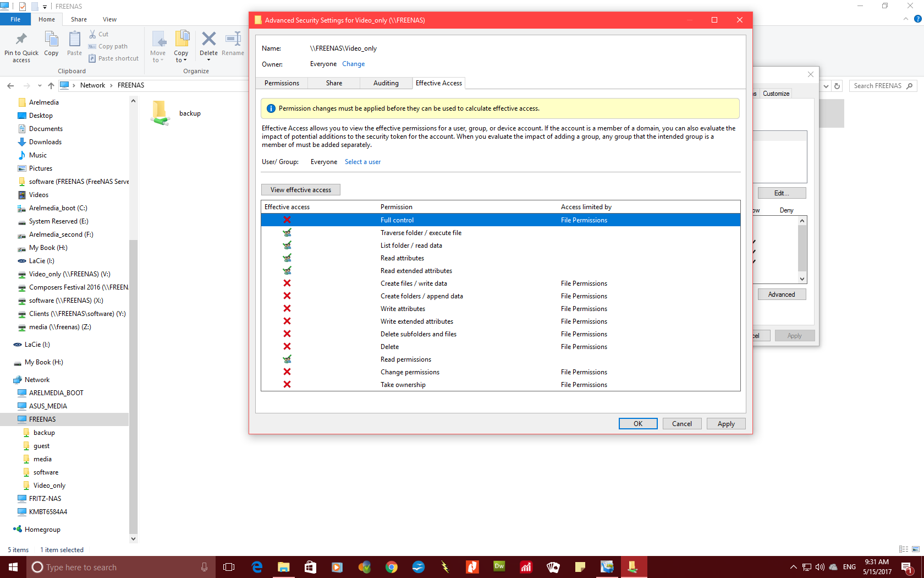Select Homegroup in navigation pane
Screen dimensions: 924x578
42,530
